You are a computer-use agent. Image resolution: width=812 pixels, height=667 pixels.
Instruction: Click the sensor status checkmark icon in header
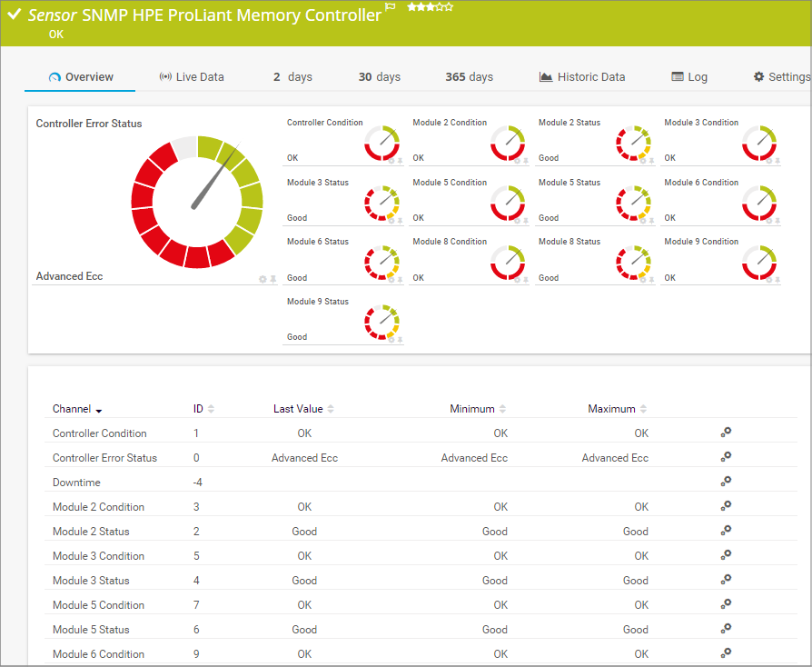[14, 15]
